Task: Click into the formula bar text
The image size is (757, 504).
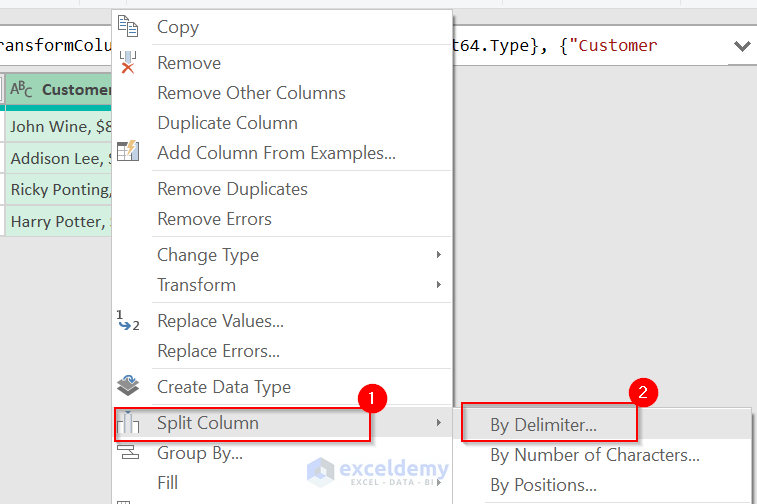Action: point(554,45)
